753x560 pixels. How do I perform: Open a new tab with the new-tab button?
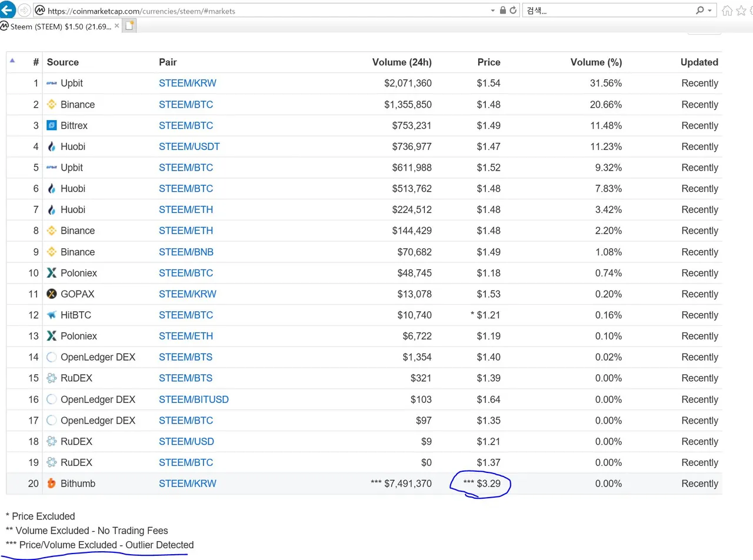(129, 25)
